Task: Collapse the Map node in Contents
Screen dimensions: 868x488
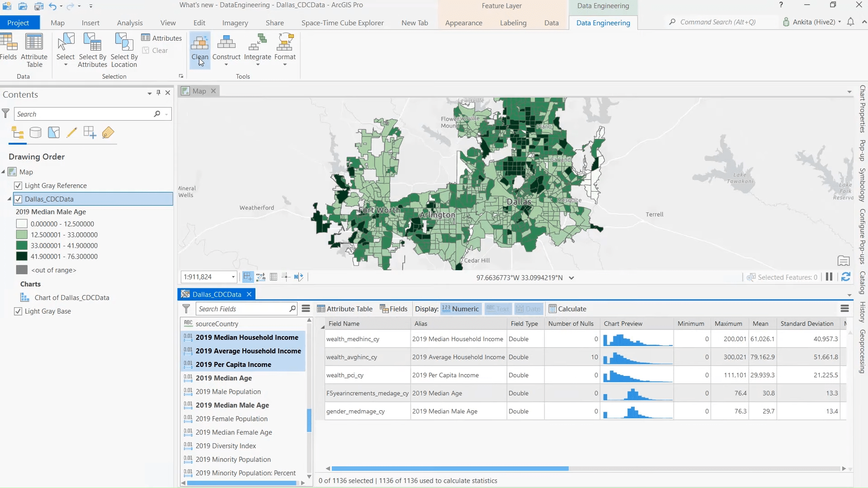Action: point(3,172)
